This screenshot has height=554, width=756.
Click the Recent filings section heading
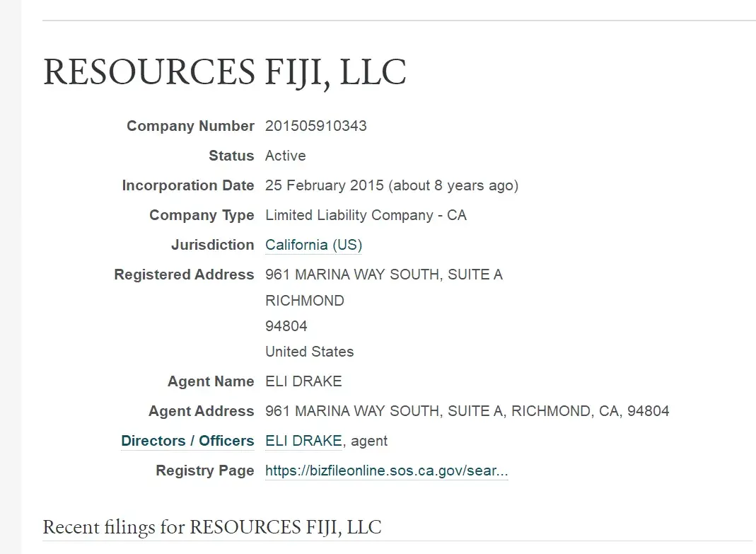coord(211,527)
